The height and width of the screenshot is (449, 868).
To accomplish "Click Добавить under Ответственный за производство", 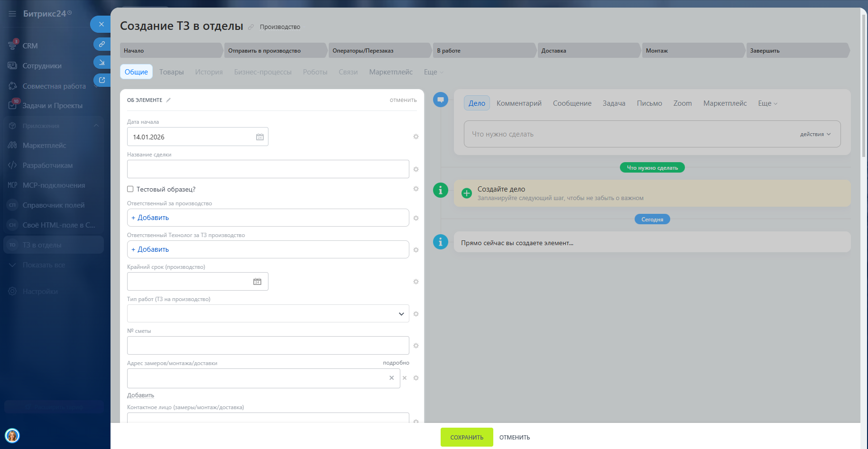I will [x=150, y=218].
